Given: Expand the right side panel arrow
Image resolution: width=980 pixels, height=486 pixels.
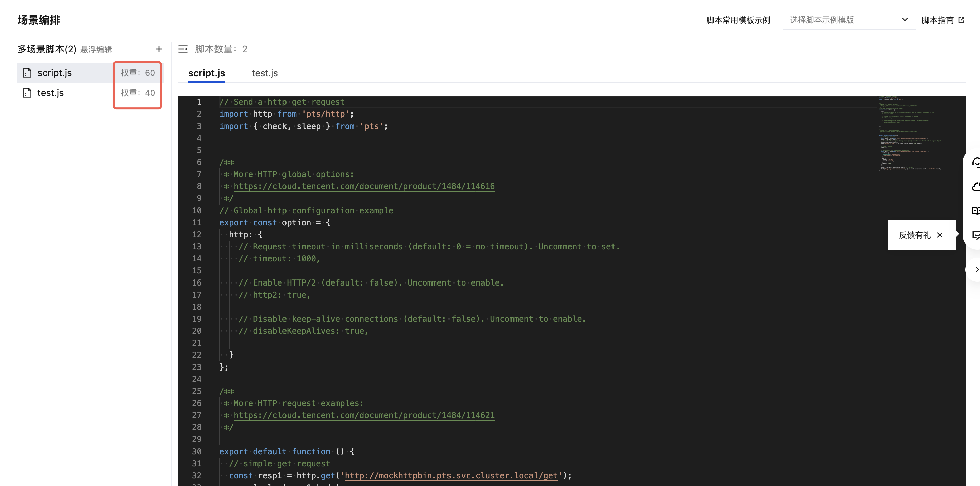Looking at the screenshot, I should click(976, 269).
